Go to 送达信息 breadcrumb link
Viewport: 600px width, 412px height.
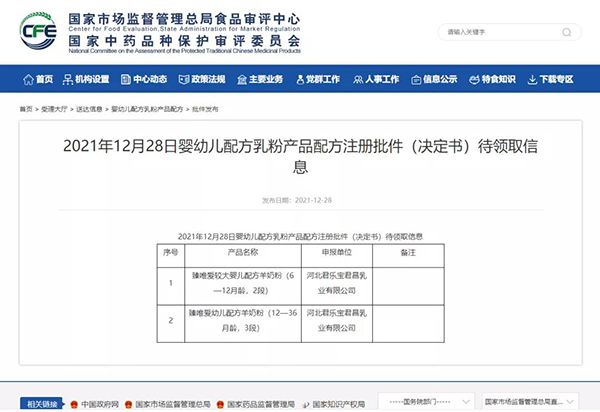coord(89,109)
